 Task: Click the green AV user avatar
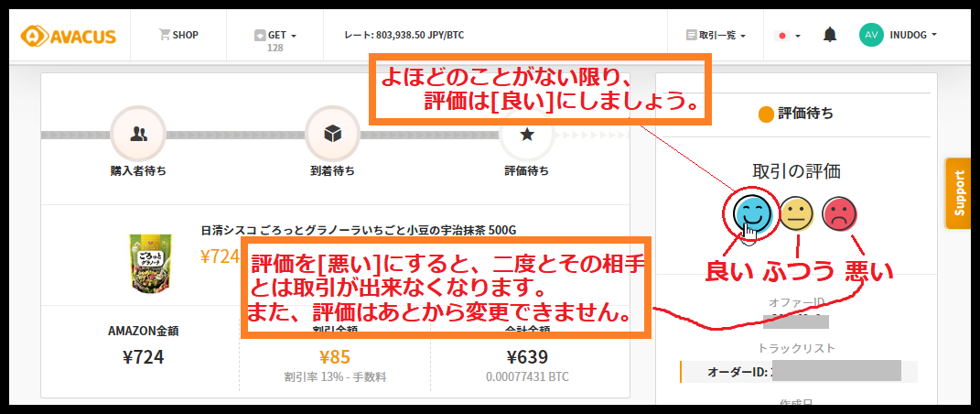click(870, 35)
